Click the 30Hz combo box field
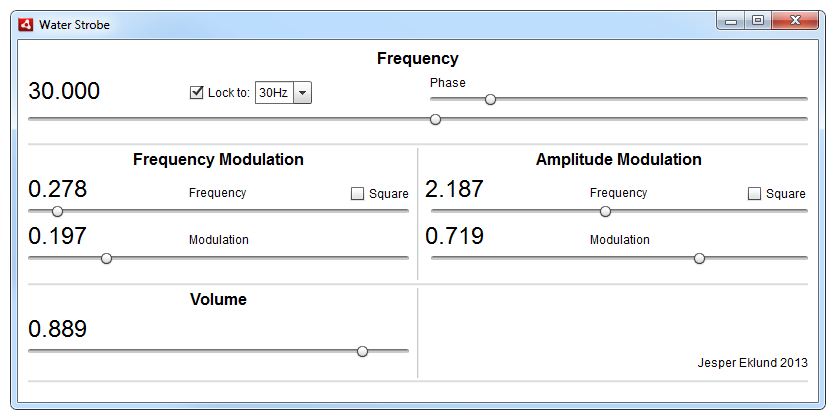The image size is (833, 420). click(283, 92)
